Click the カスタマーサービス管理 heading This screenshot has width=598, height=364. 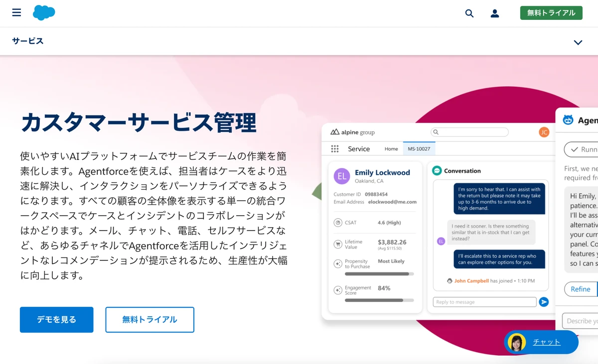139,122
